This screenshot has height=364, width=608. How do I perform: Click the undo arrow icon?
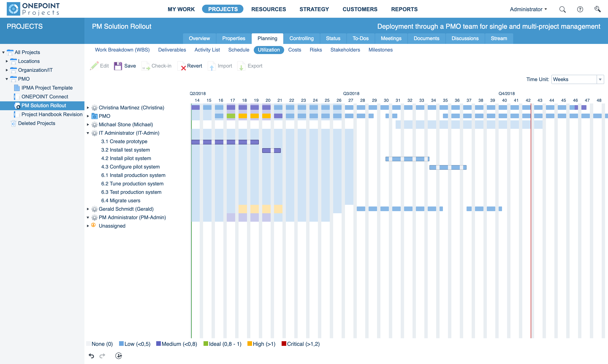(91, 356)
